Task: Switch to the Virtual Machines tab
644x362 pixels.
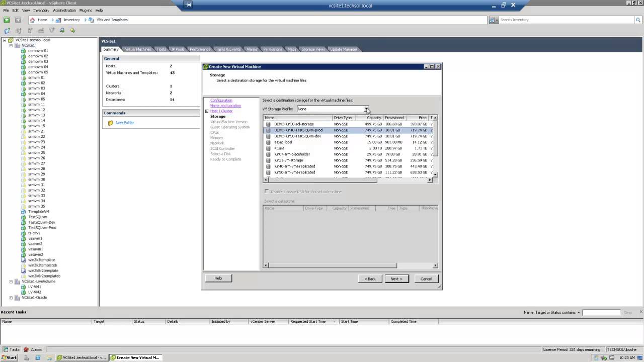Action: pyautogui.click(x=138, y=49)
